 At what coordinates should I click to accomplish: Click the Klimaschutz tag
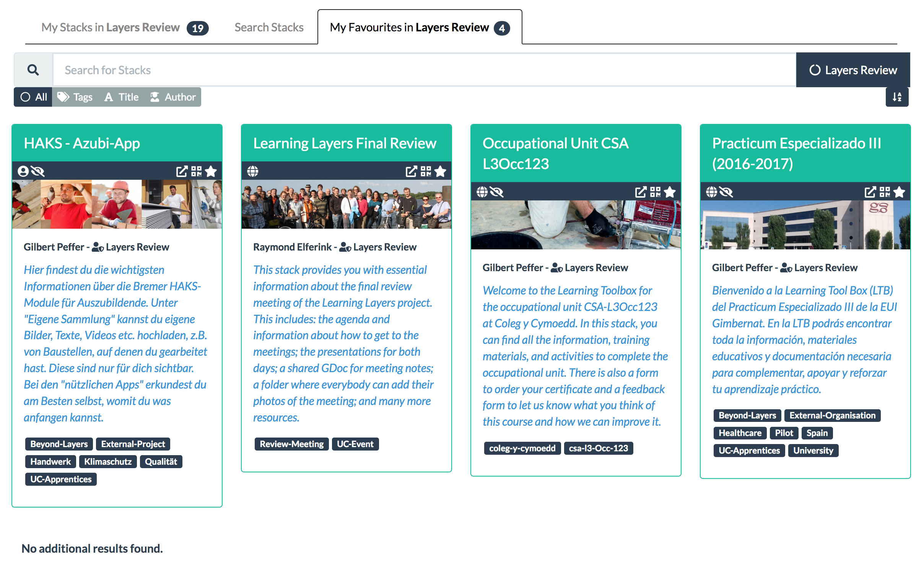click(x=108, y=462)
